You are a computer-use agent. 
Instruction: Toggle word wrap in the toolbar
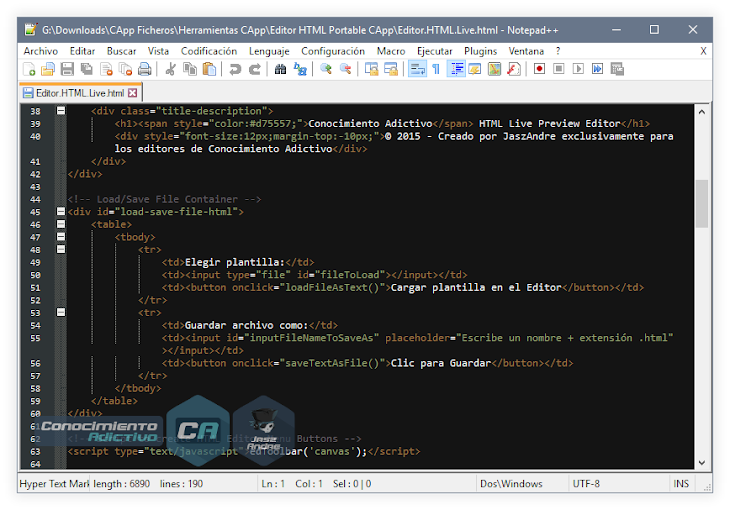pos(417,69)
